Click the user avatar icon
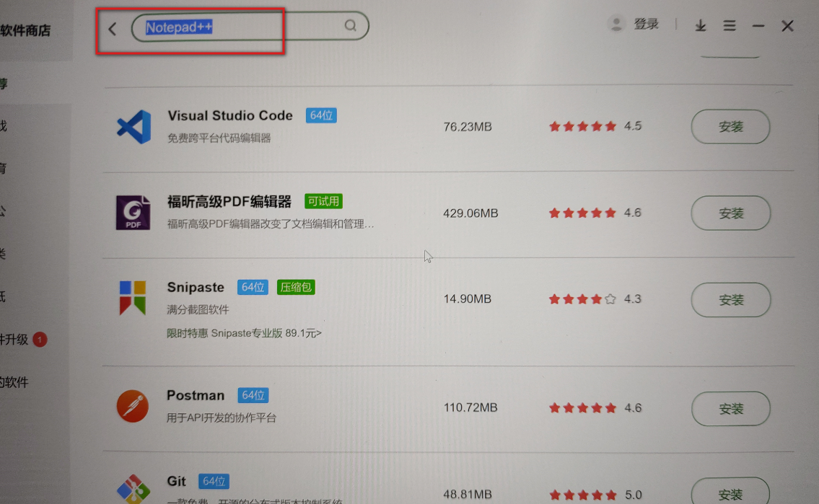 point(616,24)
